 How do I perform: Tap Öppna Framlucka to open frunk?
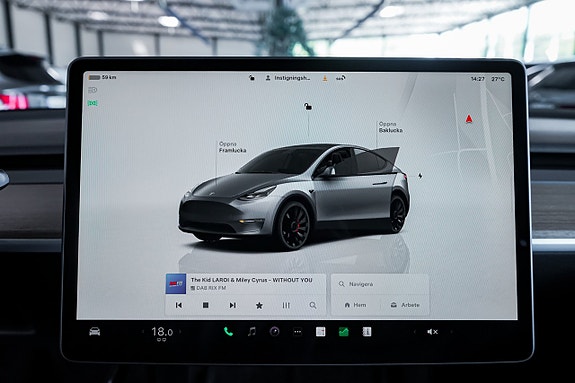point(232,147)
